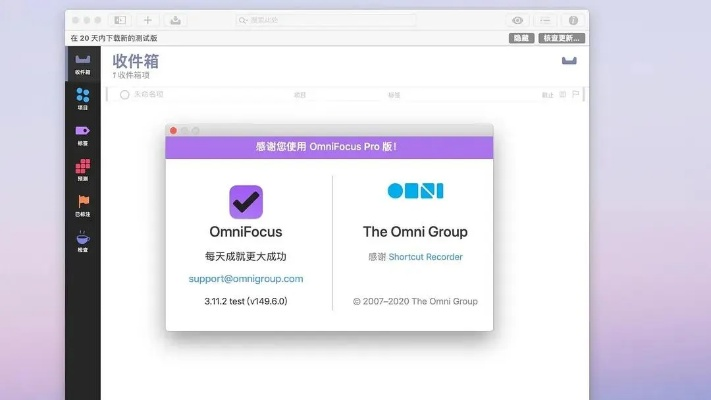Screen dimensions: 711x400
Task: Check the status circle of the inbox item
Action: 125,95
